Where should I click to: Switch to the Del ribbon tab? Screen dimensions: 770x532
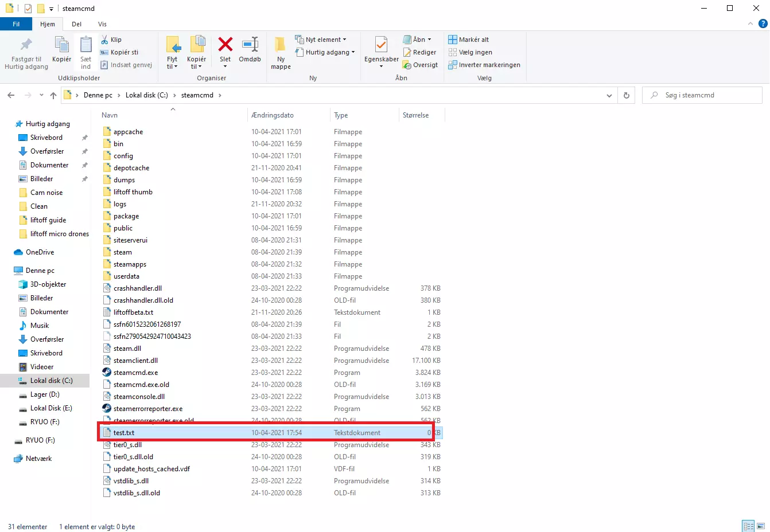[76, 24]
